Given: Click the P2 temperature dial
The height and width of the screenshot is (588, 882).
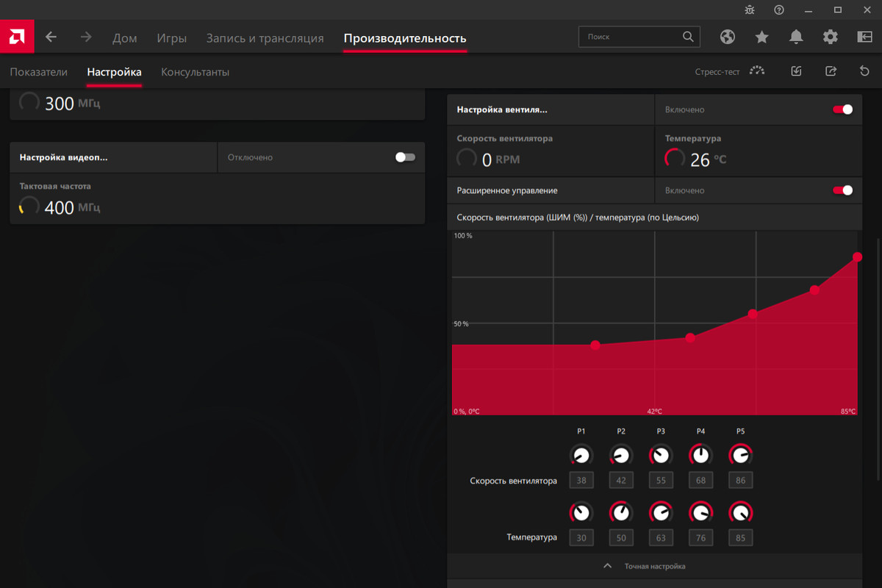Looking at the screenshot, I should 621,512.
